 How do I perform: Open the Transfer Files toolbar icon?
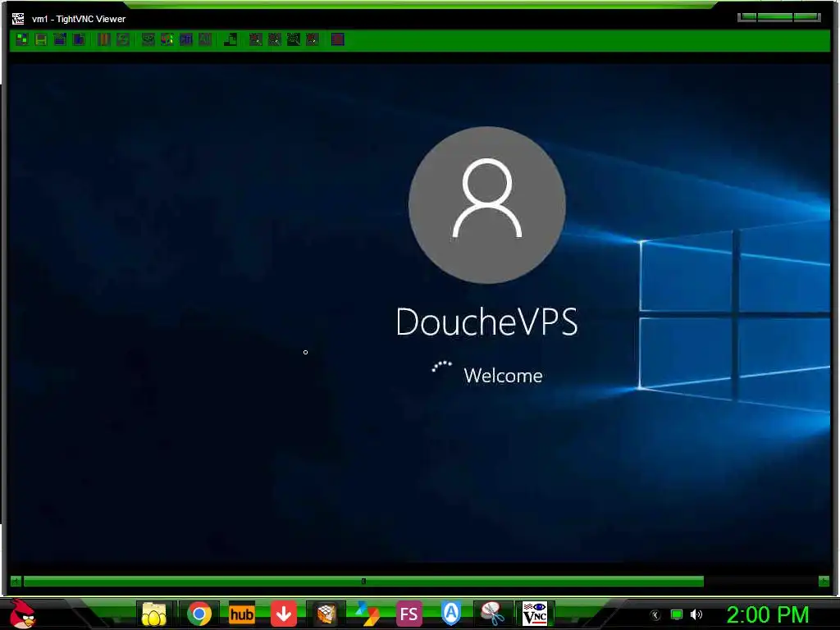coord(231,39)
